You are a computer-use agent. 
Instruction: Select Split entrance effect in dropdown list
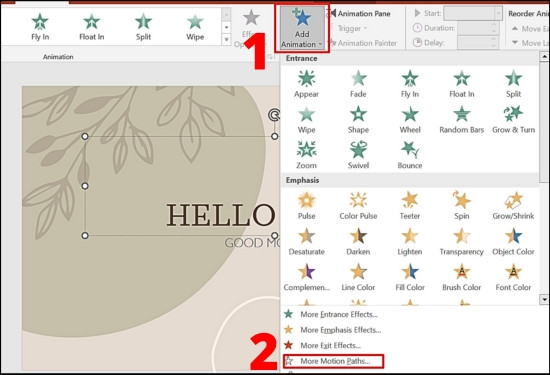pos(514,84)
